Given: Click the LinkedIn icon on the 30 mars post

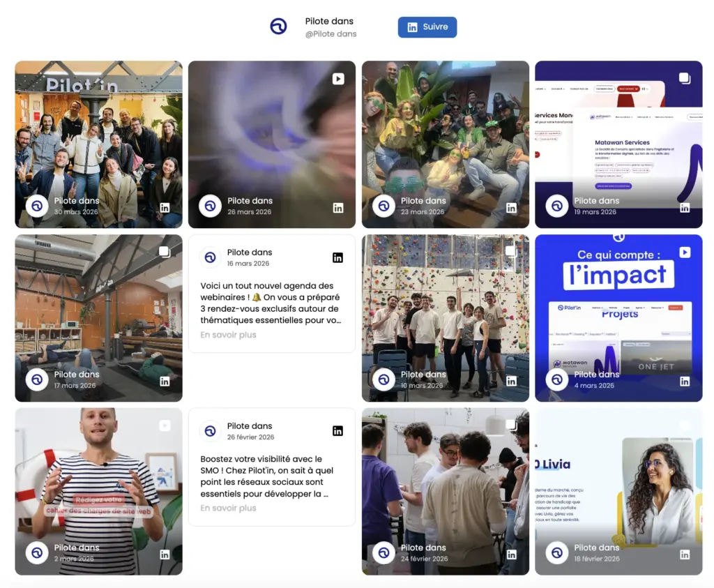Looking at the screenshot, I should click(x=165, y=208).
